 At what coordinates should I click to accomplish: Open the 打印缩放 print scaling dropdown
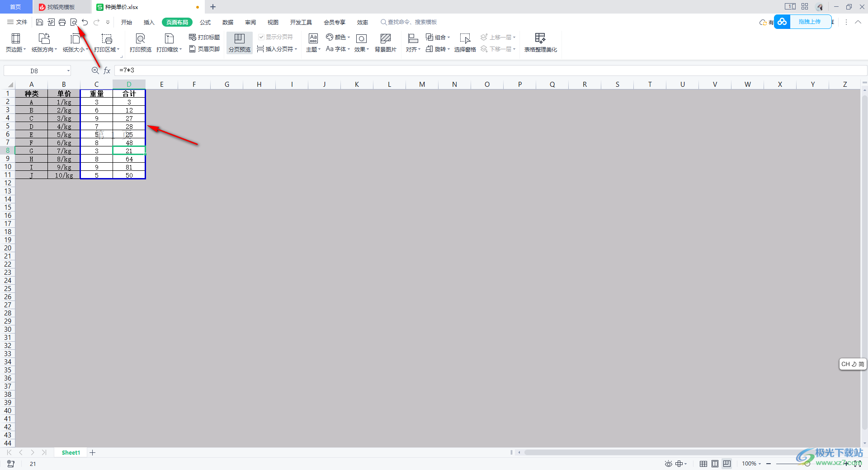(x=169, y=43)
